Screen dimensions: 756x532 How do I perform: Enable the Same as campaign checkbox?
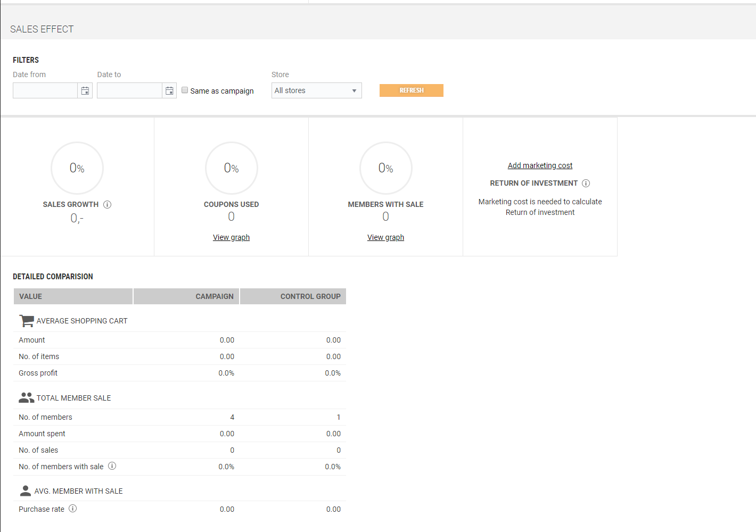click(185, 90)
